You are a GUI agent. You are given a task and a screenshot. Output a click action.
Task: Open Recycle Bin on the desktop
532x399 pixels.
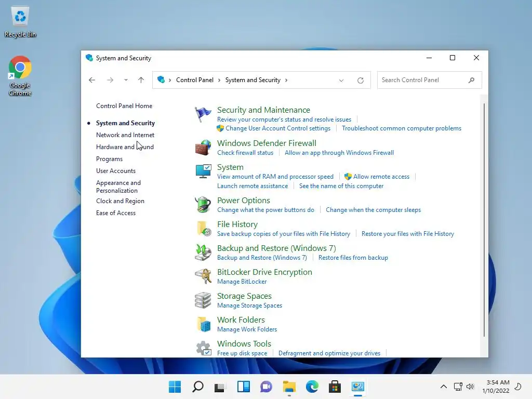click(x=20, y=22)
